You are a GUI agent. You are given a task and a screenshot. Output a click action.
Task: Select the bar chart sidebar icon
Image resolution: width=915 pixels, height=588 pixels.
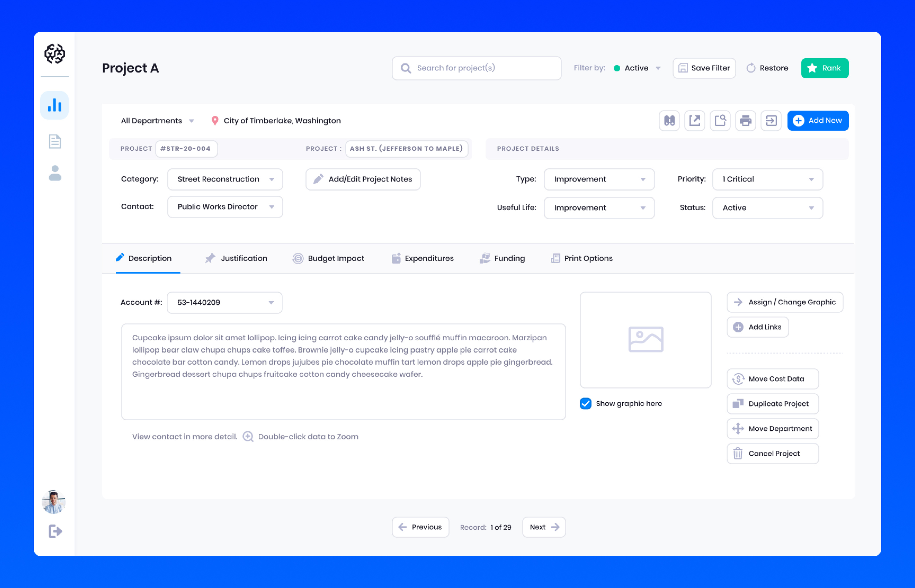tap(54, 105)
